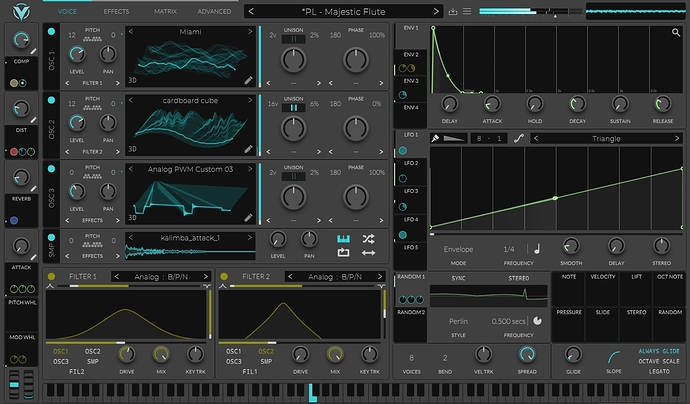The height and width of the screenshot is (404, 690).
Task: Turn off oscillator 1 power button
Action: (x=52, y=31)
